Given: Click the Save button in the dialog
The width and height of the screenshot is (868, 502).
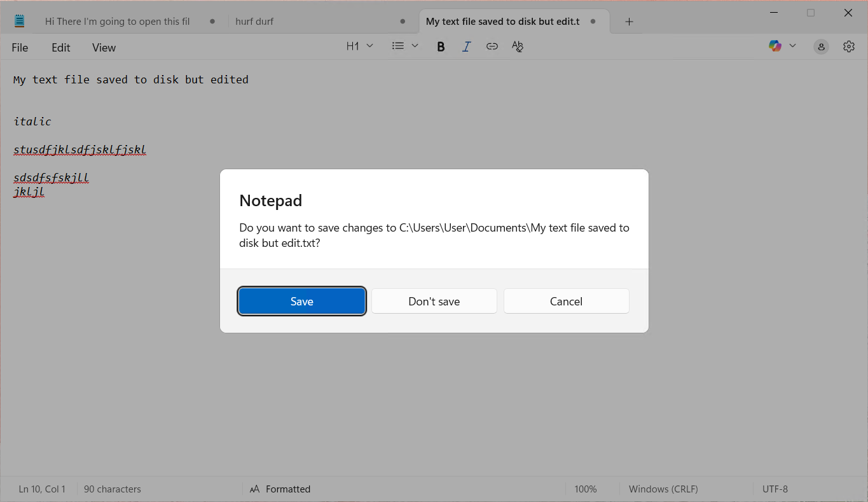Looking at the screenshot, I should pos(302,302).
